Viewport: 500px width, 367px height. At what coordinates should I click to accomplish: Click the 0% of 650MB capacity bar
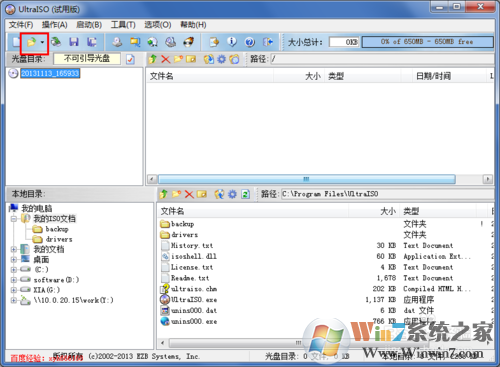tap(427, 42)
